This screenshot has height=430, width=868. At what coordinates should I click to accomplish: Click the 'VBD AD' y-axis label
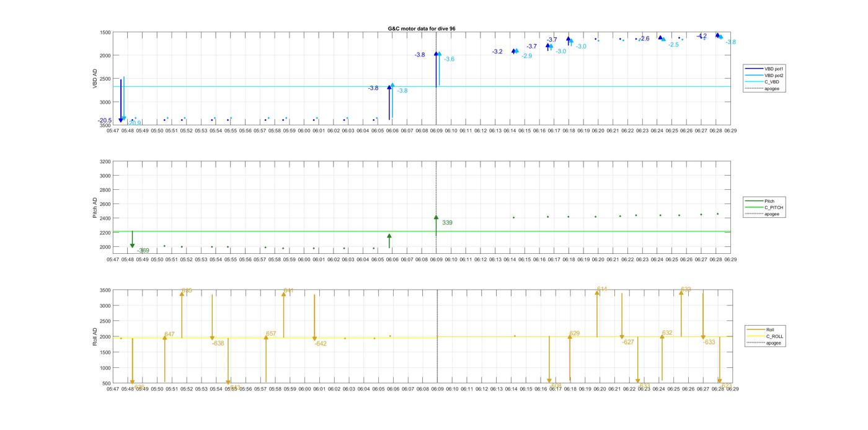click(x=95, y=79)
